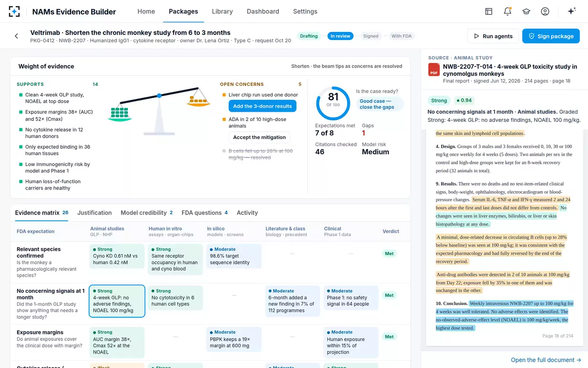The image size is (588, 368).
Task: Click the red PDF file icon
Action: [x=434, y=70]
